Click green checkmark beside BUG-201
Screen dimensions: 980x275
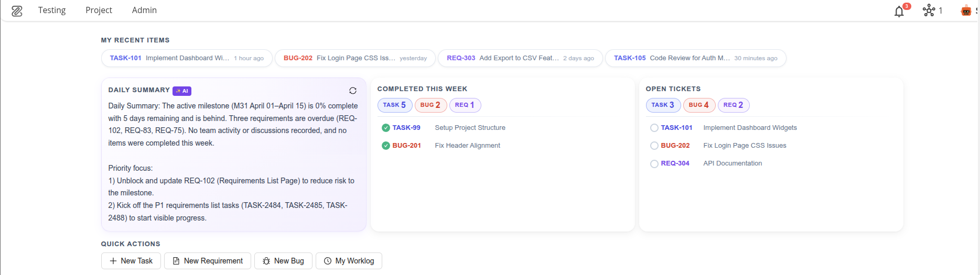[386, 146]
